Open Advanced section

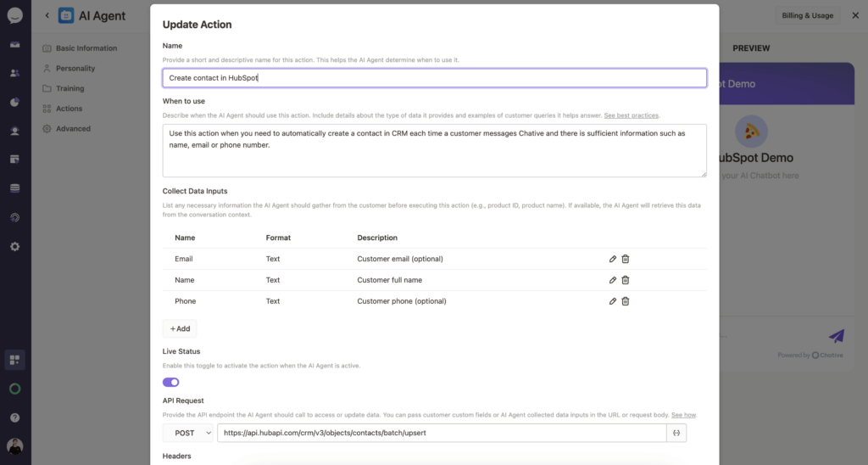(x=67, y=129)
